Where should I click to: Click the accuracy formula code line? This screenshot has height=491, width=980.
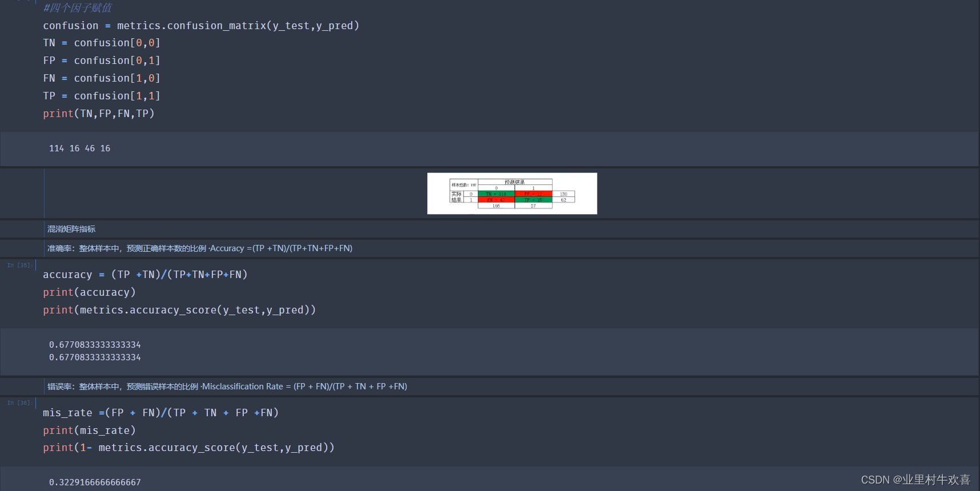coord(145,275)
